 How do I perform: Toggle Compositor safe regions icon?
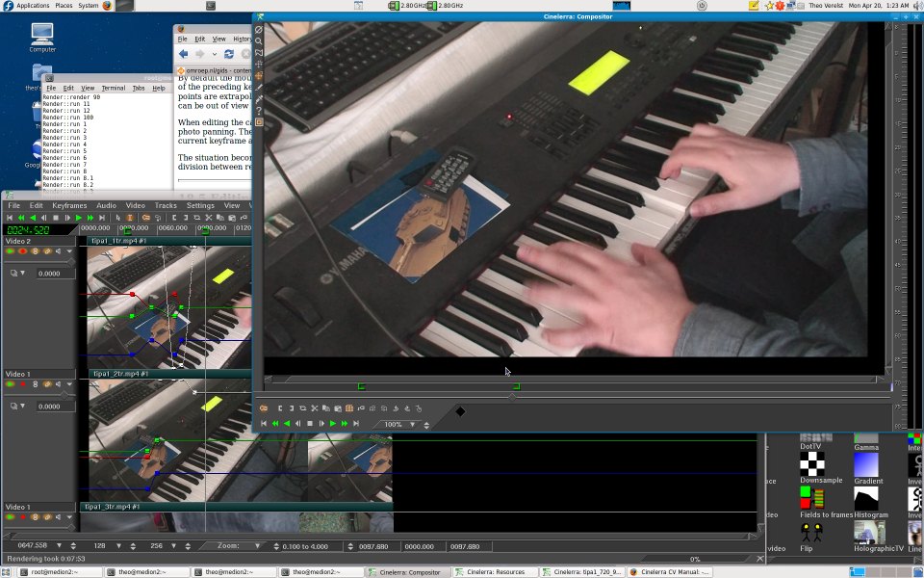259,122
